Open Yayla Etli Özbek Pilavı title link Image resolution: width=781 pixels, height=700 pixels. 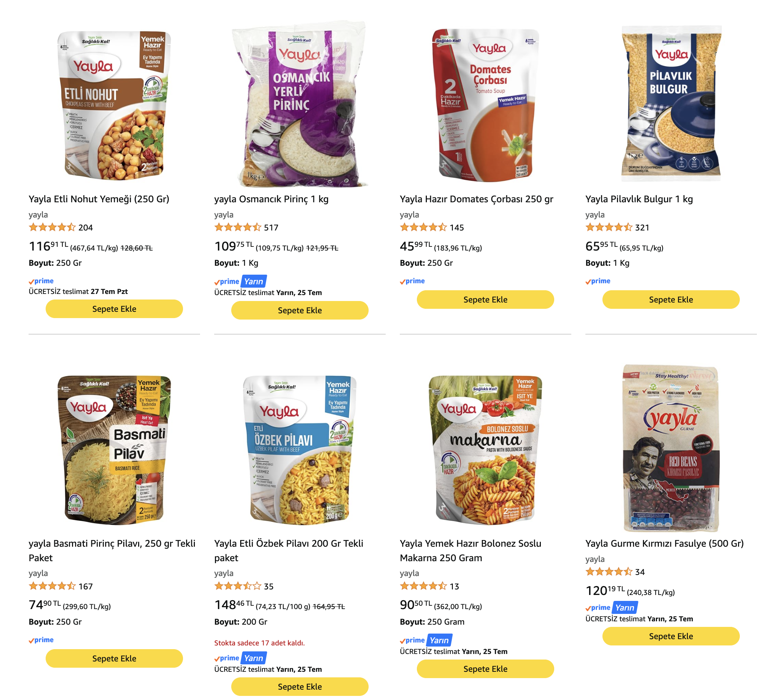(x=288, y=550)
